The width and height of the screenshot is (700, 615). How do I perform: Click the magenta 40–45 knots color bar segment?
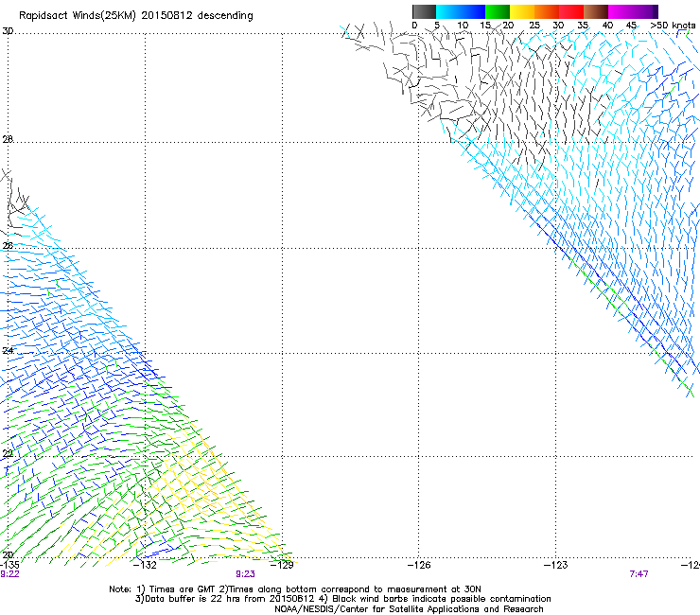coord(621,11)
